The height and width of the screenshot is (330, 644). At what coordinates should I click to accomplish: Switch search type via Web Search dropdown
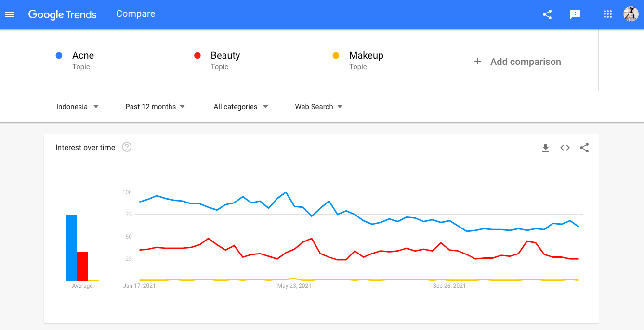(x=318, y=106)
